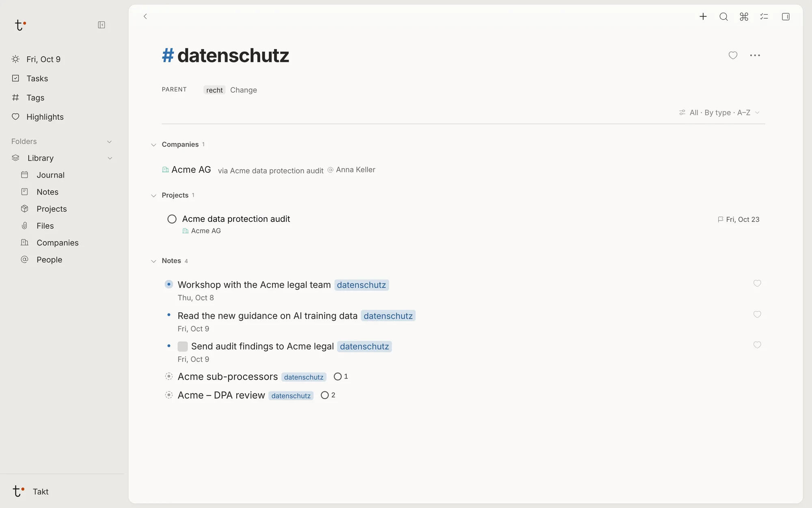This screenshot has height=508, width=812.
Task: Click datenschutz tag on Acme sub-processors
Action: click(x=304, y=377)
